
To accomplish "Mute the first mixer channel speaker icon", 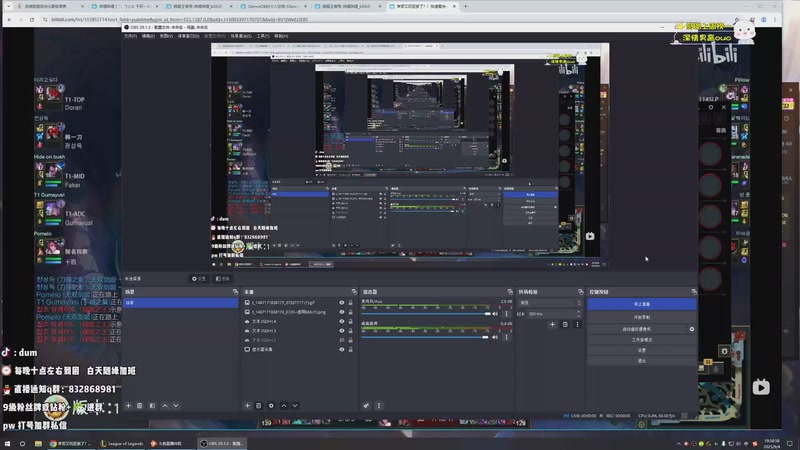I will 495,314.
